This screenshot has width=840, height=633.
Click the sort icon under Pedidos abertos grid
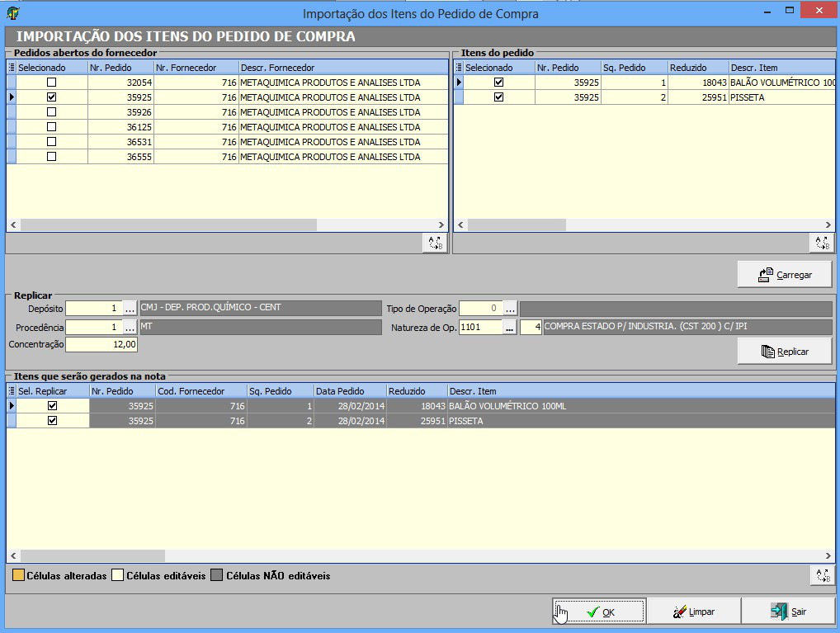tap(434, 243)
